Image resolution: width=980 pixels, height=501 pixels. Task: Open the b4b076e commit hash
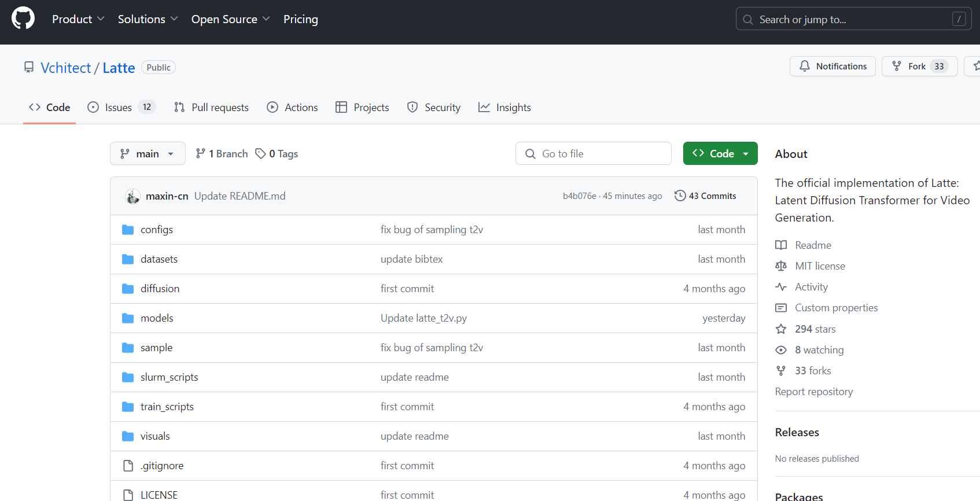(579, 196)
